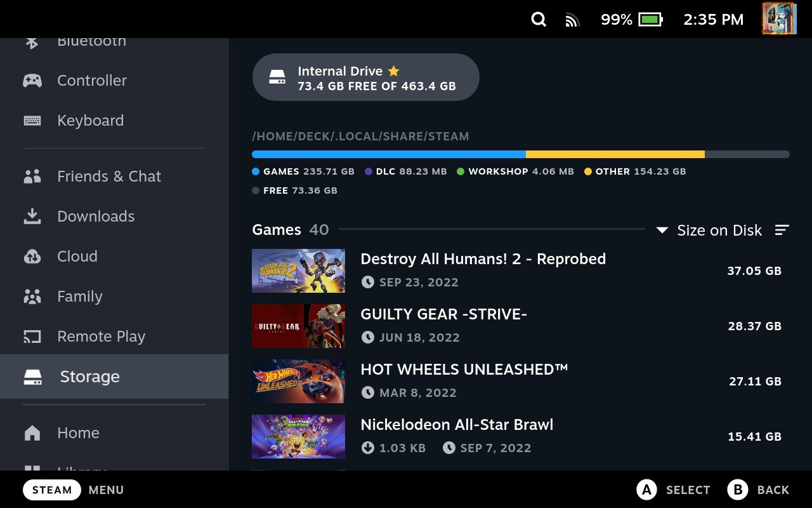This screenshot has height=508, width=812.
Task: Click the B button glyph
Action: pos(737,490)
